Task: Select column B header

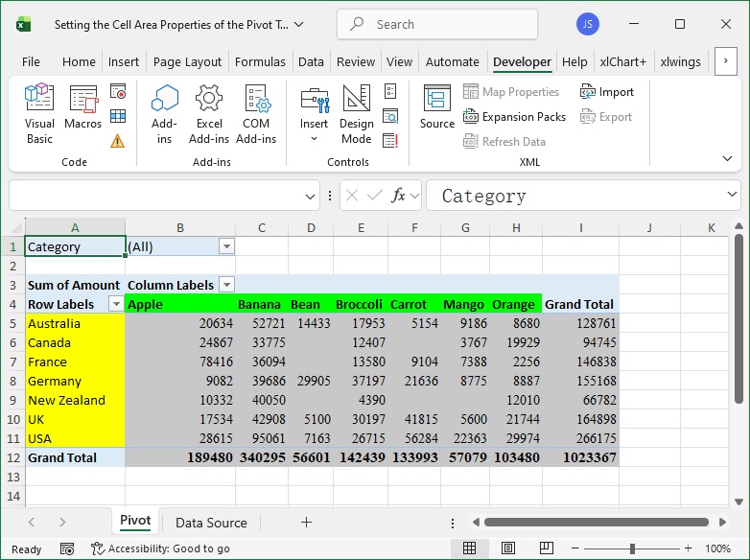Action: 180,227
